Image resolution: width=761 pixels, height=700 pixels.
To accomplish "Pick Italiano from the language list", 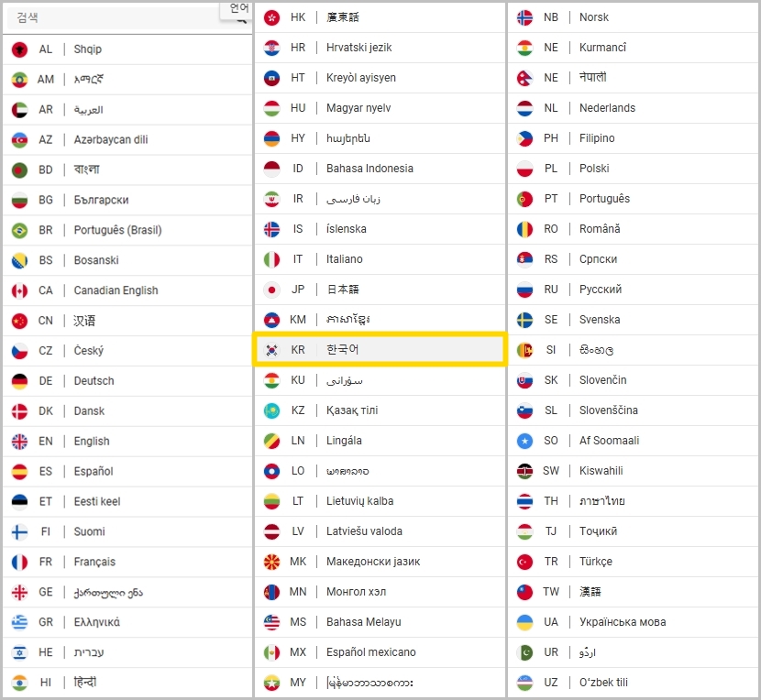I will pos(380,259).
